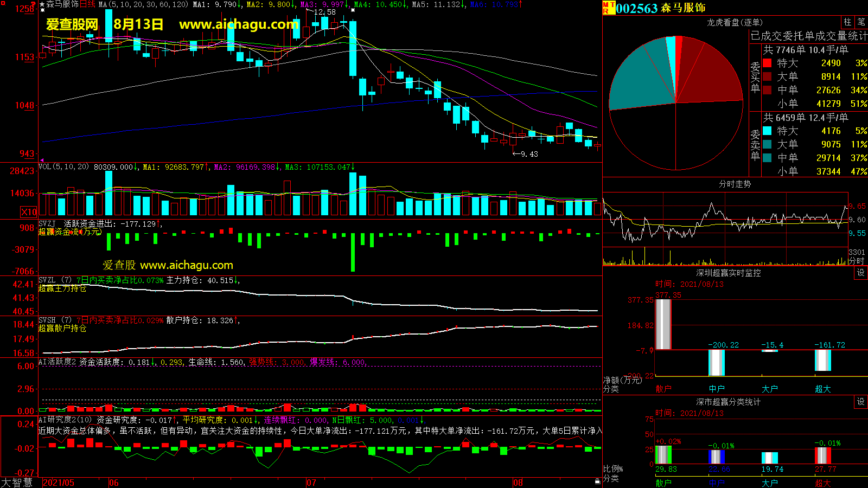The width and height of the screenshot is (868, 488).
Task: Click red 特大 buy-order color swatch in legend
Action: pyautogui.click(x=767, y=63)
